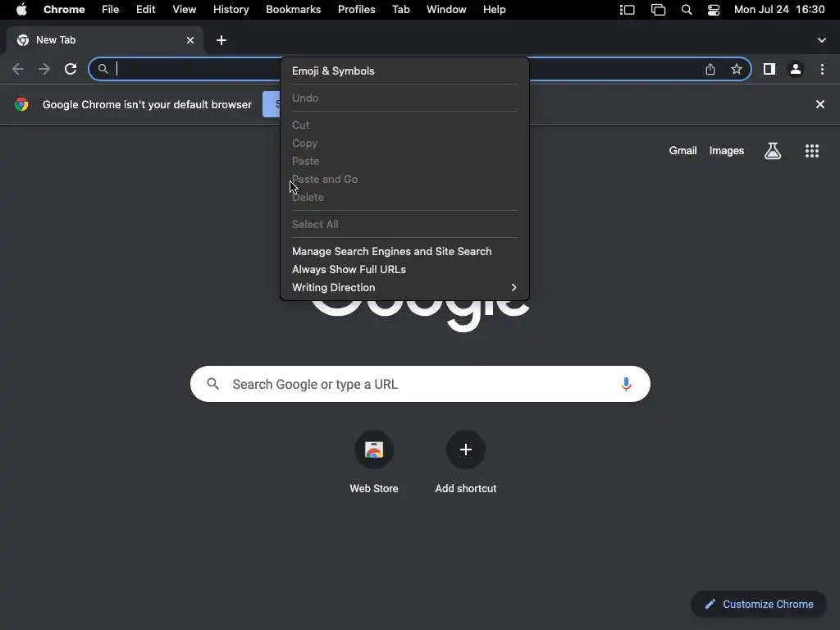Image resolution: width=840 pixels, height=630 pixels.
Task: Open Chrome's three-dot menu
Action: point(822,69)
